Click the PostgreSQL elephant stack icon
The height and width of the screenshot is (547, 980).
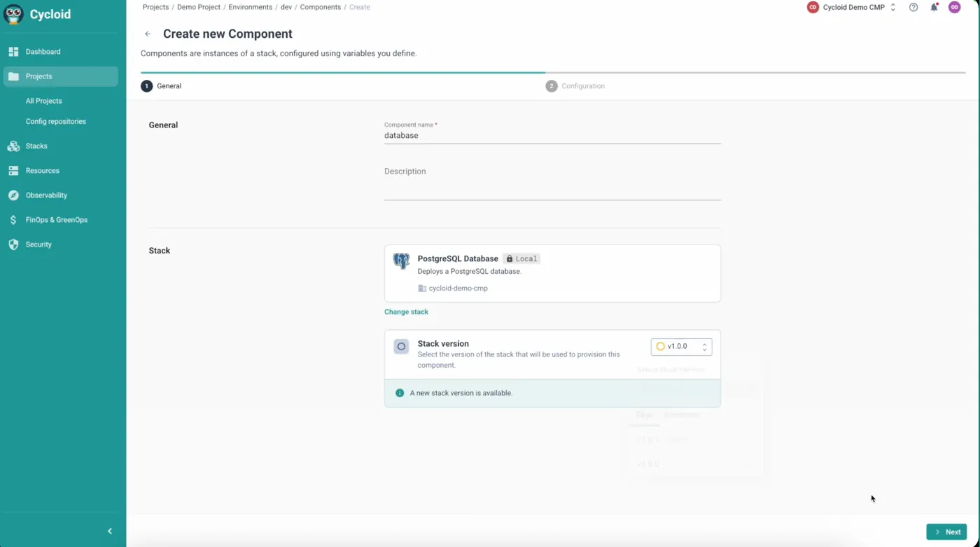pyautogui.click(x=401, y=261)
